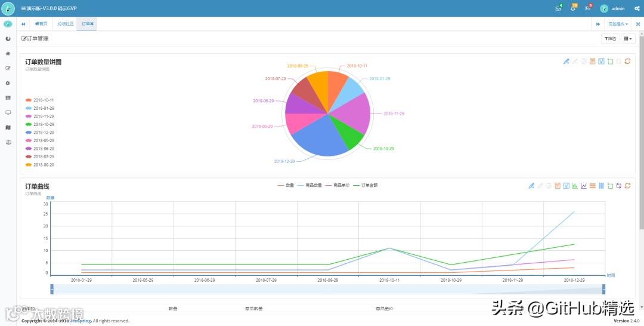Switch order curve to tiled layout

[601, 186]
